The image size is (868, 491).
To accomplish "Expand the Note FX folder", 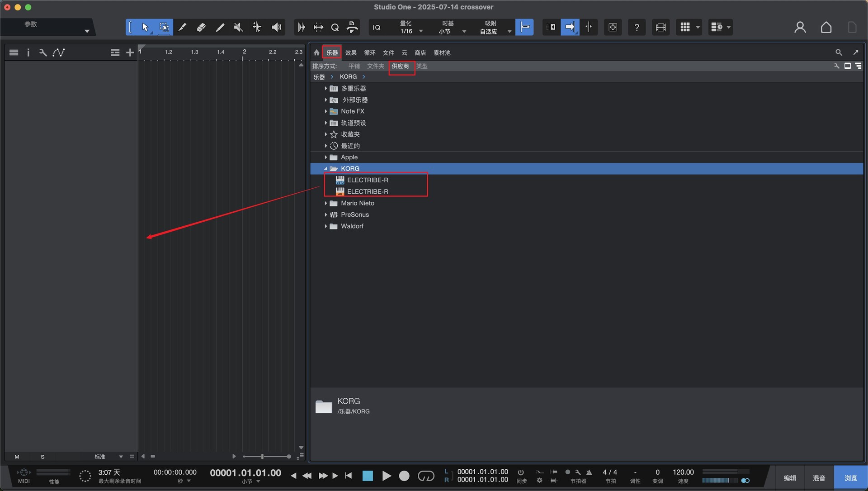I will point(325,111).
